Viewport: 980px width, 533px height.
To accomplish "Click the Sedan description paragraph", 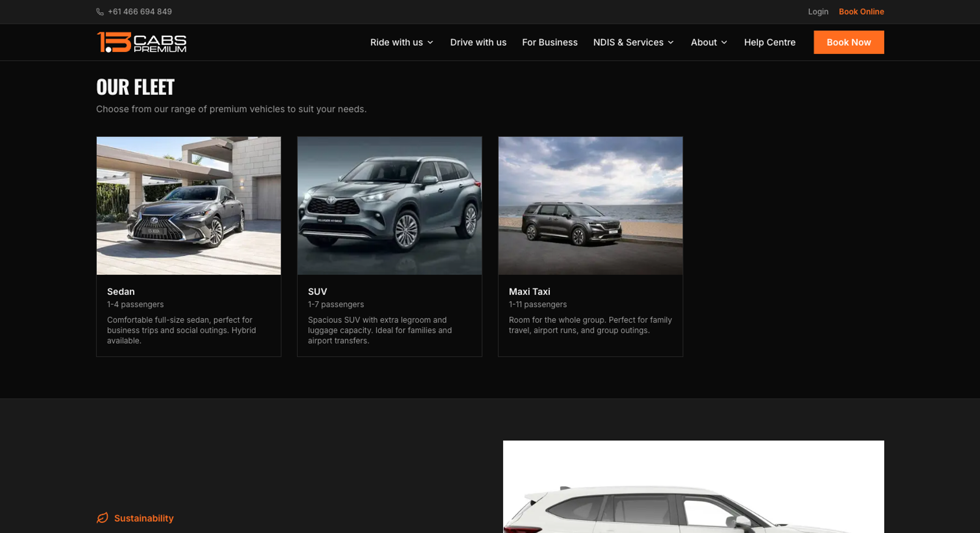I will [181, 330].
